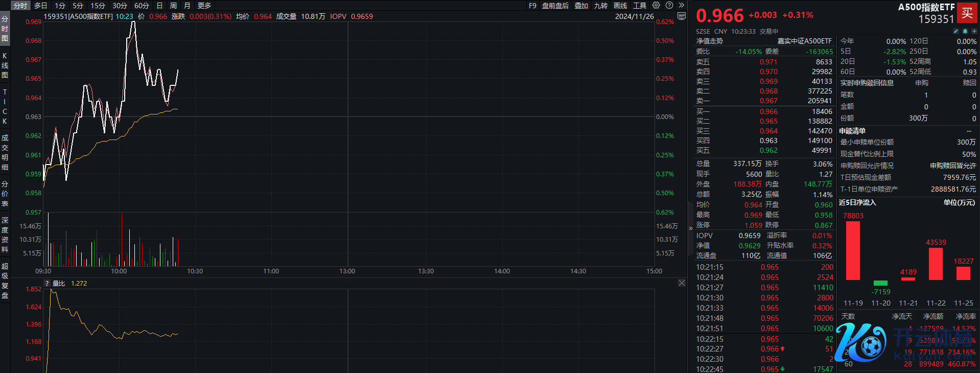The height and width of the screenshot is (373, 980).
Task: Toggle the 盘前盘后 pre/post-market display
Action: pos(555,6)
